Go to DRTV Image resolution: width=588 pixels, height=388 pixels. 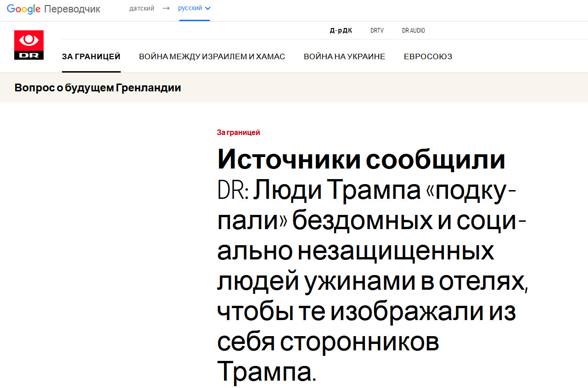tap(377, 31)
